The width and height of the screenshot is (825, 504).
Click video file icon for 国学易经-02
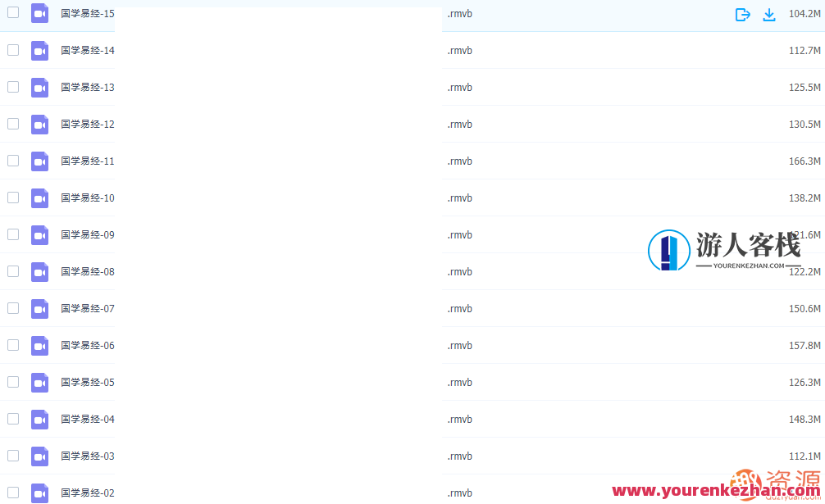(39, 493)
